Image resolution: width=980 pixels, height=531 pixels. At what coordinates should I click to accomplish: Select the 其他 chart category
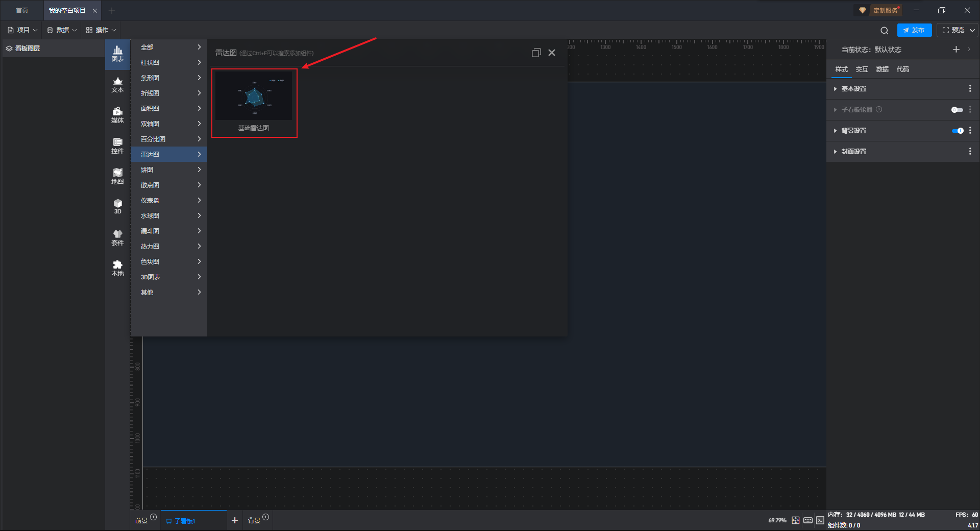[169, 292]
